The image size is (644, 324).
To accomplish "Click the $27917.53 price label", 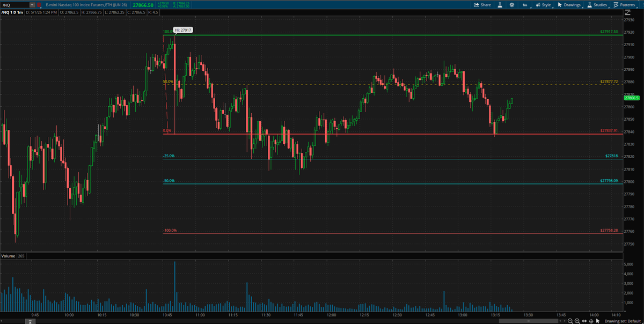I will tap(609, 32).
